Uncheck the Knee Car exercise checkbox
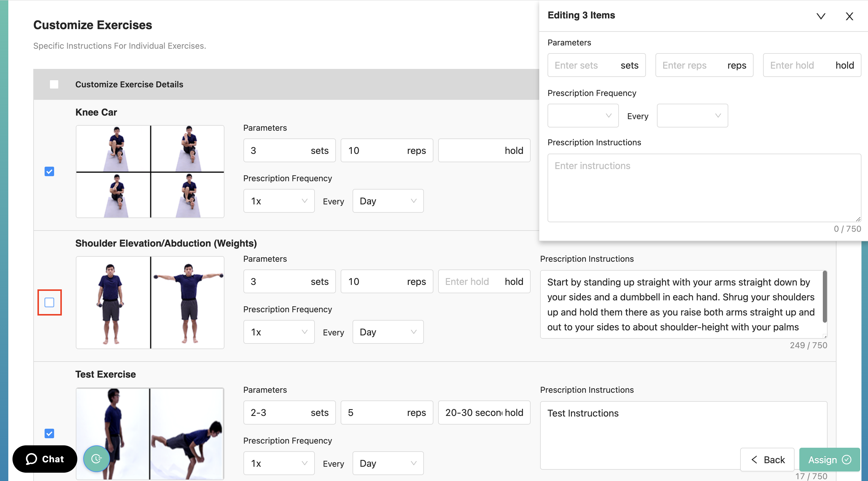This screenshot has height=481, width=868. [x=50, y=171]
